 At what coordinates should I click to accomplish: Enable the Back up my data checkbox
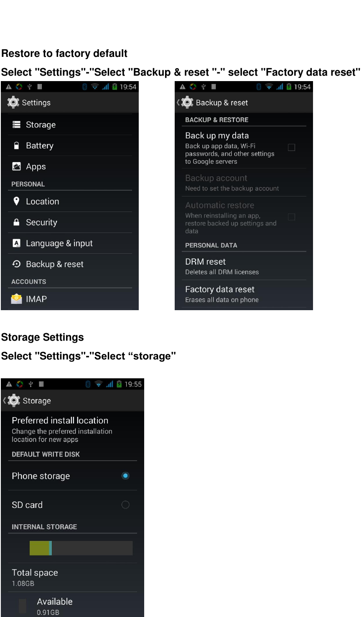[x=291, y=147]
